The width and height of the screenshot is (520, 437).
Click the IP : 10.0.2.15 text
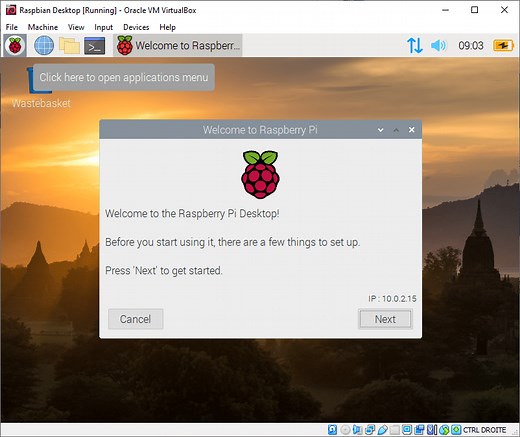point(392,298)
